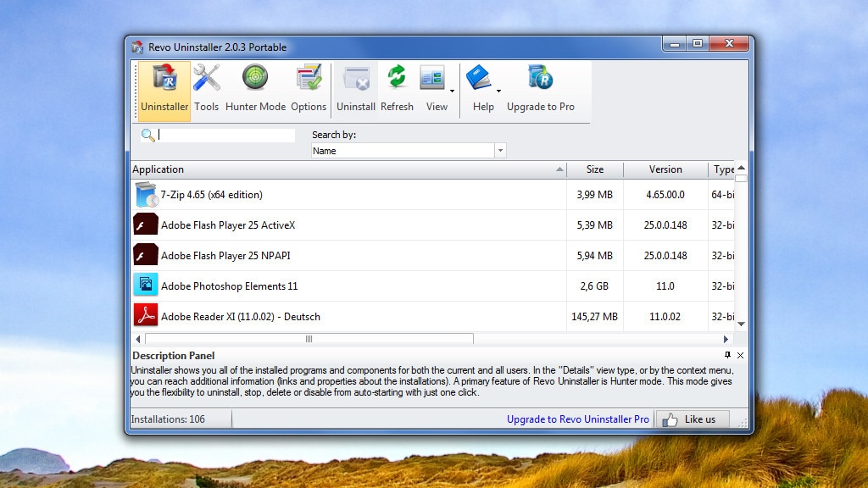Click the "Installations: 106" status text
868x488 pixels.
point(168,419)
